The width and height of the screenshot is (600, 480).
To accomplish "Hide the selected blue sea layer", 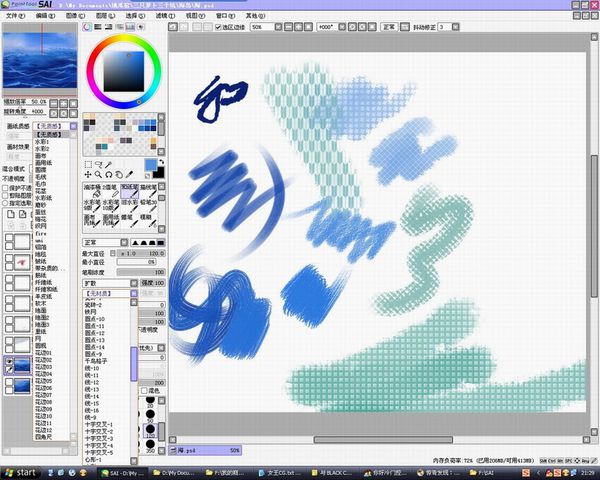I will 10,361.
